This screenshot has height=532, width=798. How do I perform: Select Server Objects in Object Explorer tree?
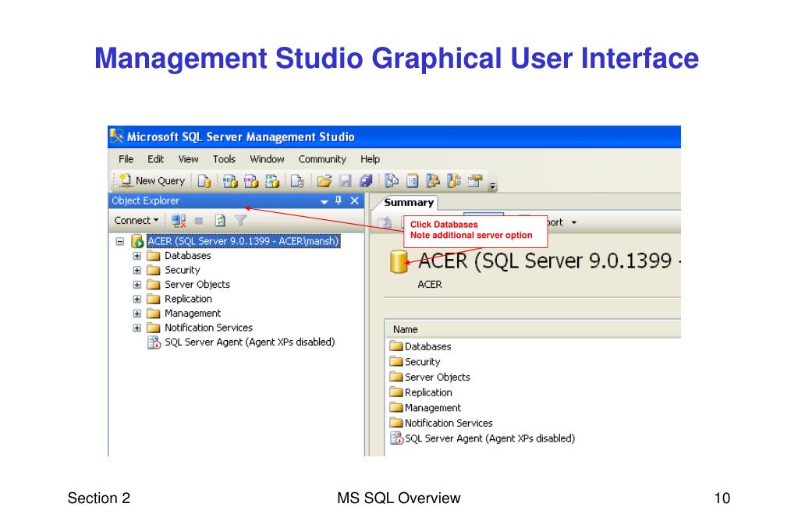click(197, 284)
